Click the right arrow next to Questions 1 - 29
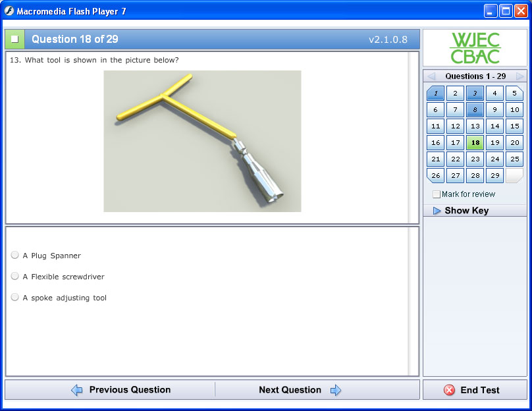 tap(519, 76)
